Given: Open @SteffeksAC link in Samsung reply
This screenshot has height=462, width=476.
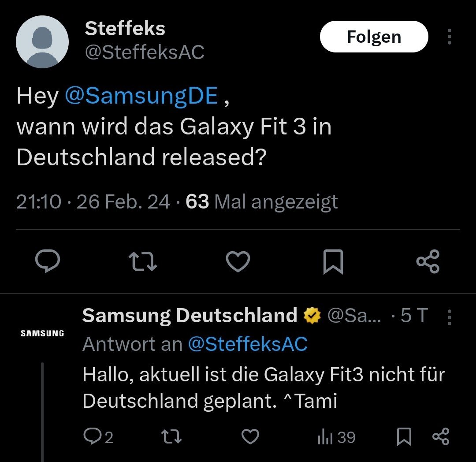Looking at the screenshot, I should (x=248, y=344).
